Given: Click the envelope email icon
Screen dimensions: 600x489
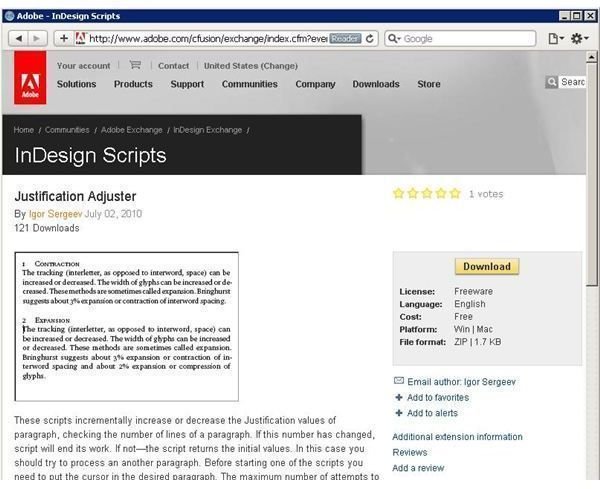Looking at the screenshot, I should pos(399,381).
